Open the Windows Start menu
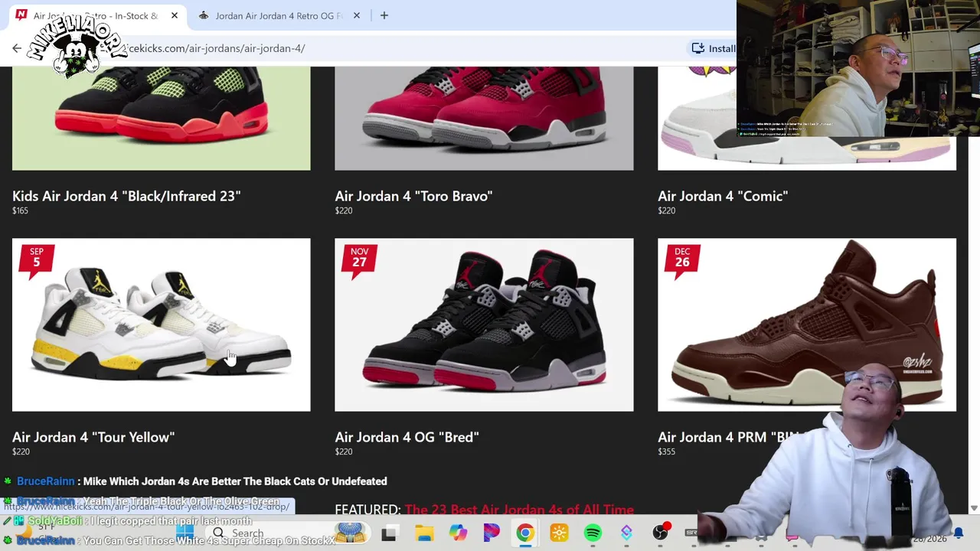Screen dimensions: 980x551 [x=185, y=532]
